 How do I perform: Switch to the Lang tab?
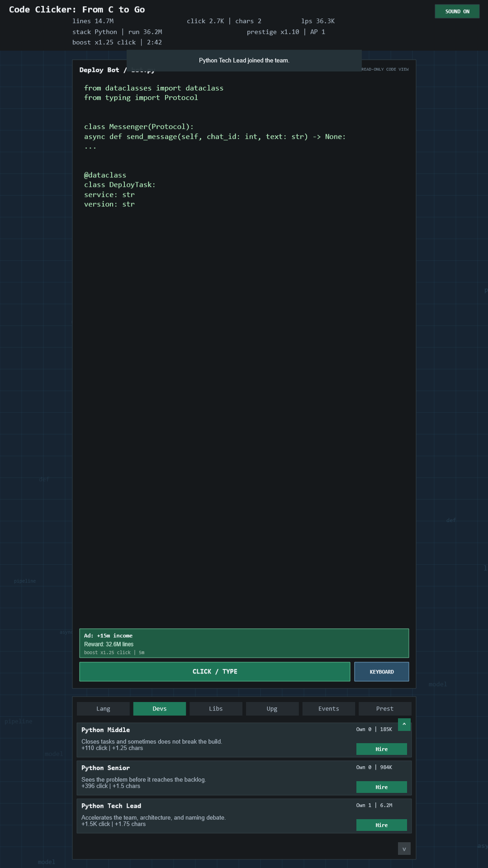click(103, 709)
